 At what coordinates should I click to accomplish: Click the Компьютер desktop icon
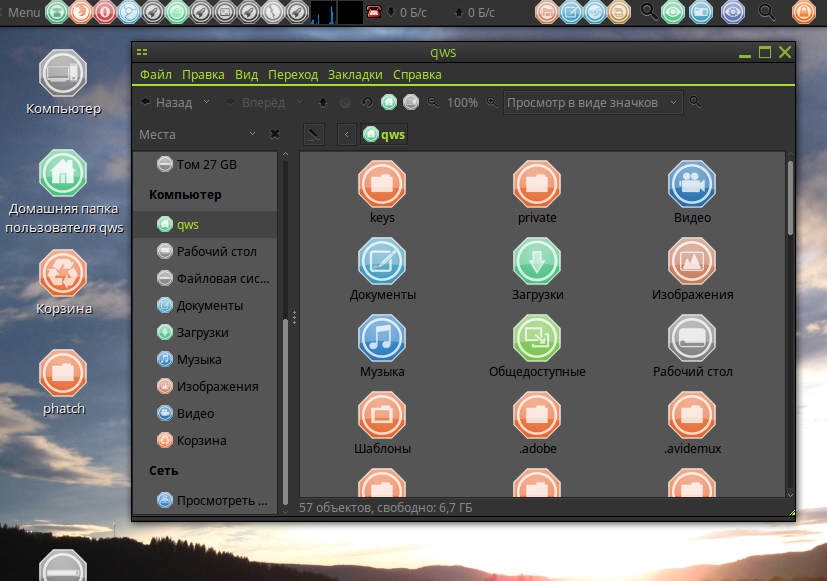click(63, 83)
